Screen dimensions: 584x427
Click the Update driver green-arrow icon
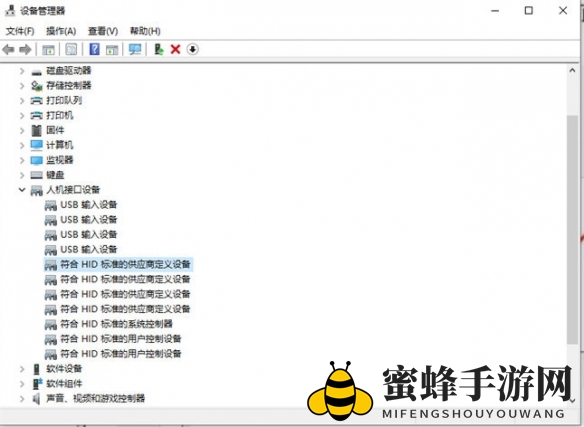pos(159,49)
